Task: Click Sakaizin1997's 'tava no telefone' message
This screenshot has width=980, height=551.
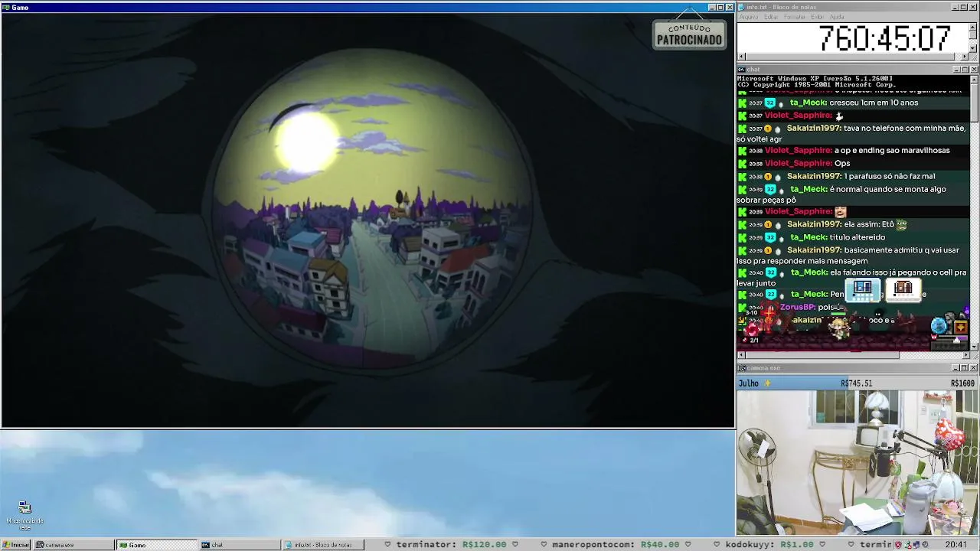Action: click(851, 134)
